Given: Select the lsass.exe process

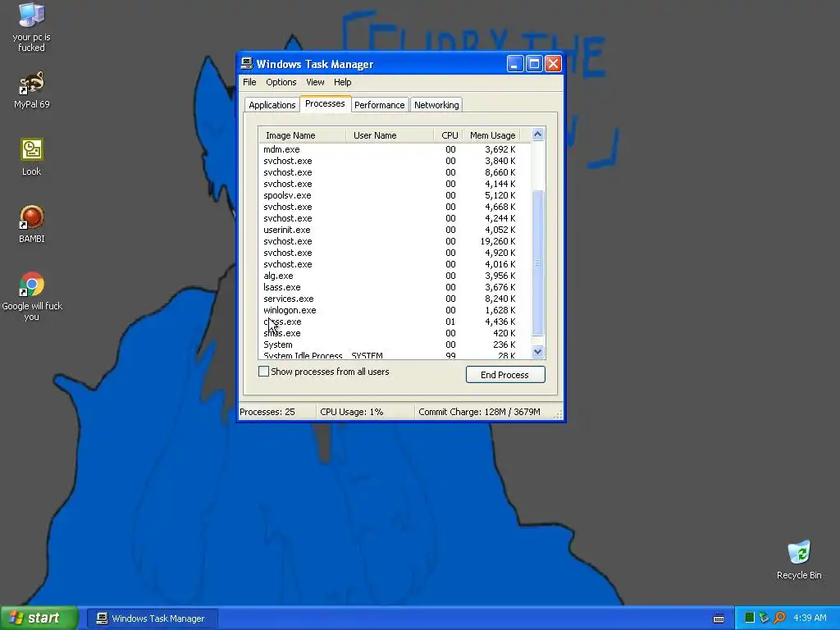Looking at the screenshot, I should 395,287.
